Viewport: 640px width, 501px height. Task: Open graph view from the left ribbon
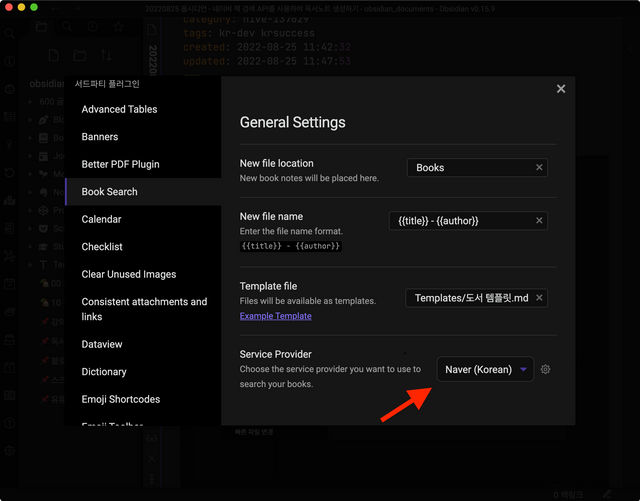(x=9, y=256)
